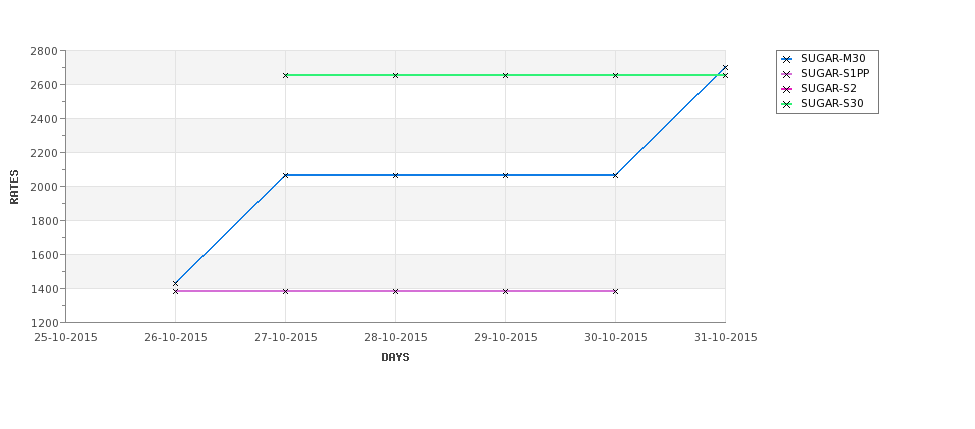Click the SUGAR-S1PP legend marker icon
The image size is (975, 429).
pos(787,74)
